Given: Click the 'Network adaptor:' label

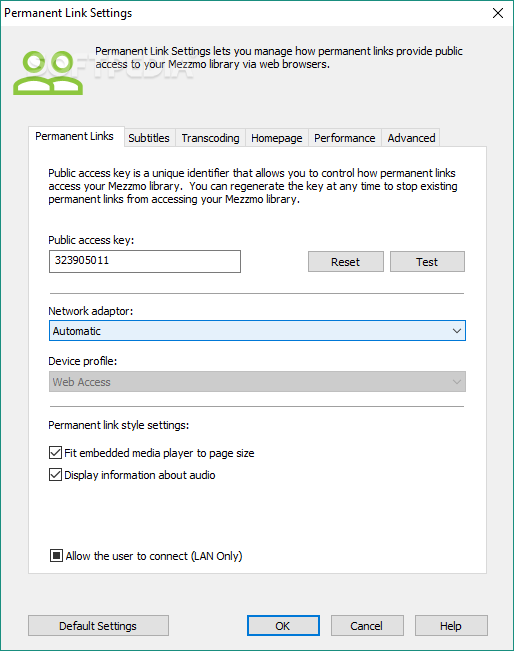Looking at the screenshot, I should tap(91, 311).
